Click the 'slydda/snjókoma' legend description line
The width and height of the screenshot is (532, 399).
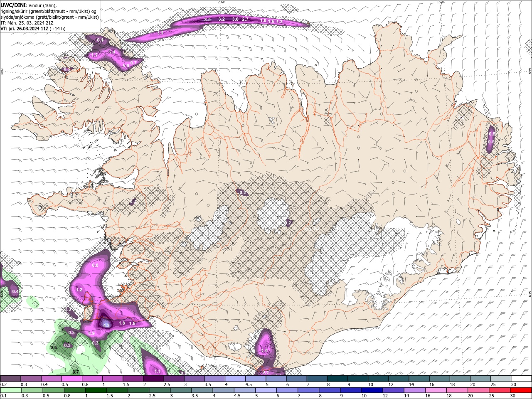click(x=49, y=17)
